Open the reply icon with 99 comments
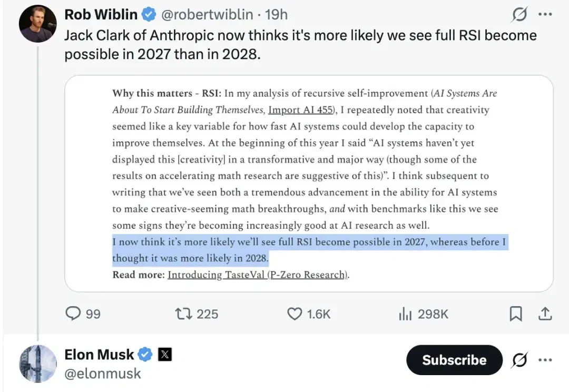This screenshot has height=392, width=569. (73, 313)
